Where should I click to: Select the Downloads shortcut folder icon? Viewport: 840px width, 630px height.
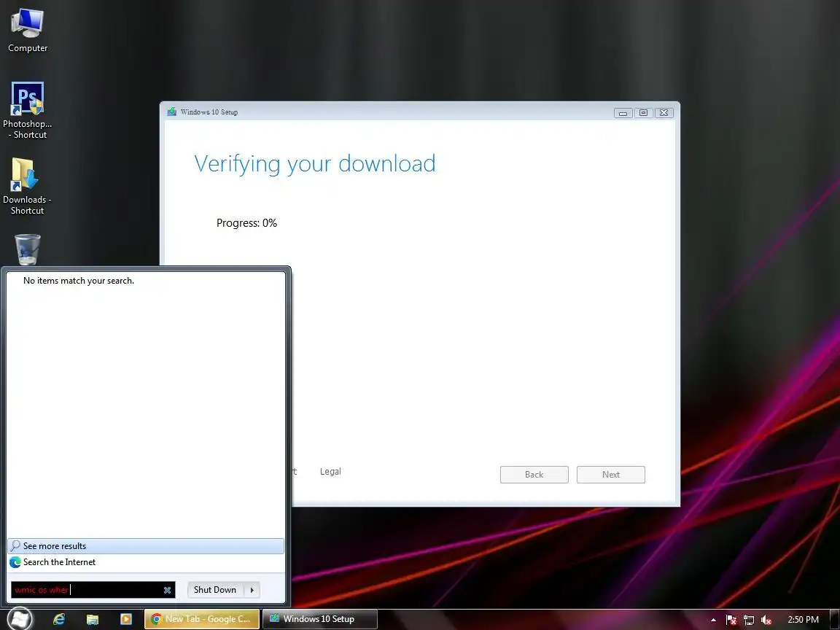click(x=27, y=186)
